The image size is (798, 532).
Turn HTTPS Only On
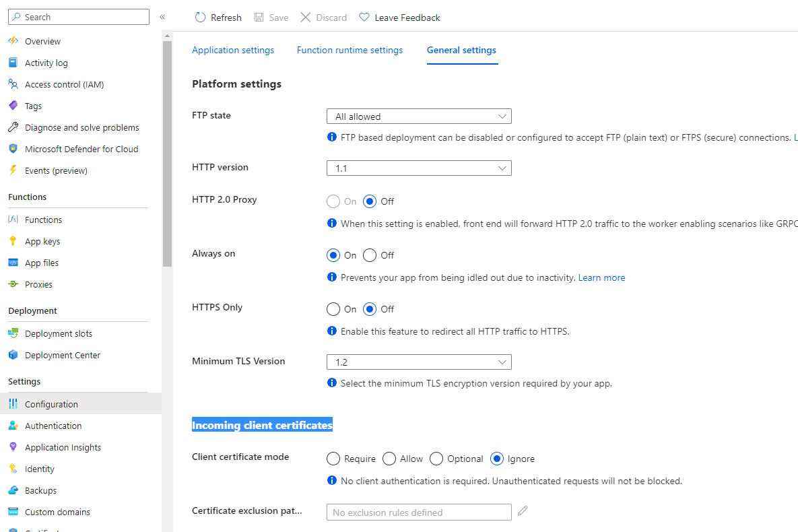(x=333, y=309)
